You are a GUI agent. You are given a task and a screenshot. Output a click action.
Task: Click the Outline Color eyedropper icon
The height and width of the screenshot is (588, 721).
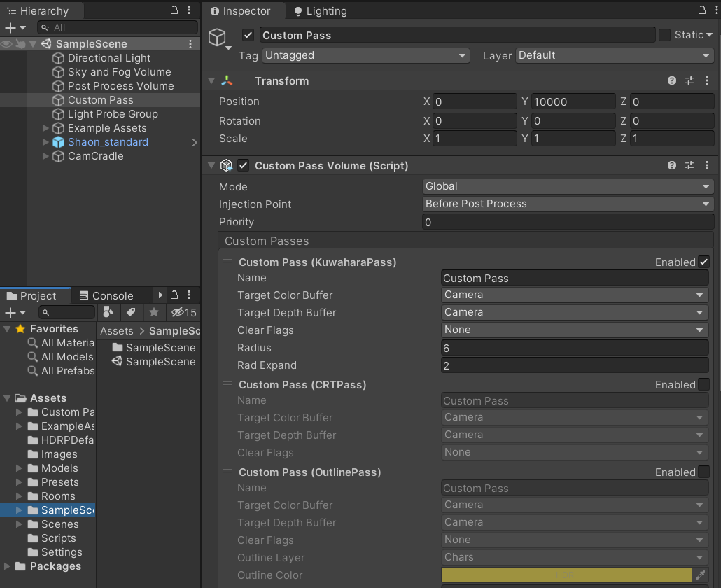click(701, 575)
